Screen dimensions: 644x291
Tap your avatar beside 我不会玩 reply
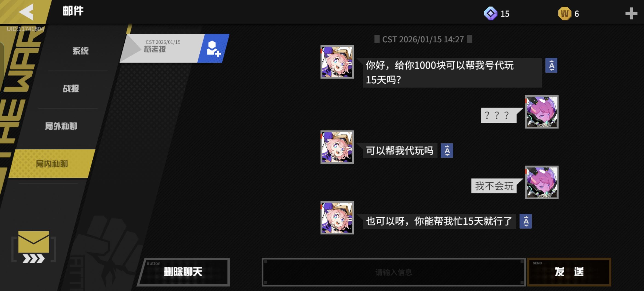541,182
